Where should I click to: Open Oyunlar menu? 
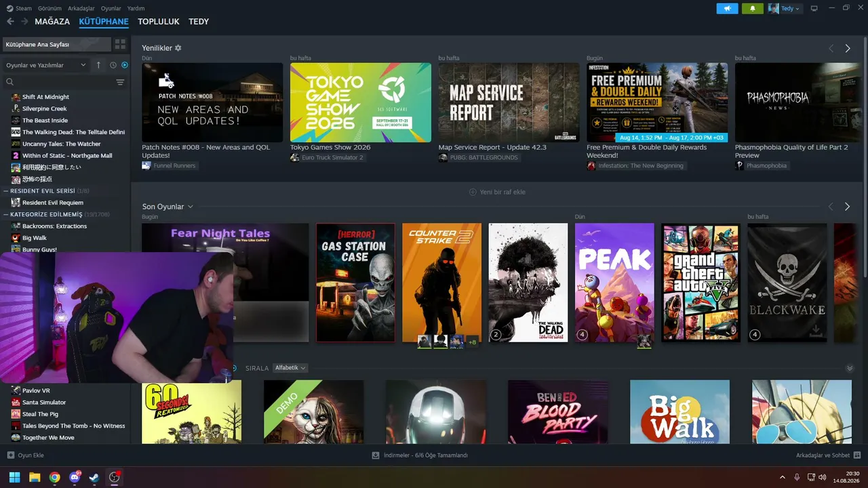[111, 8]
